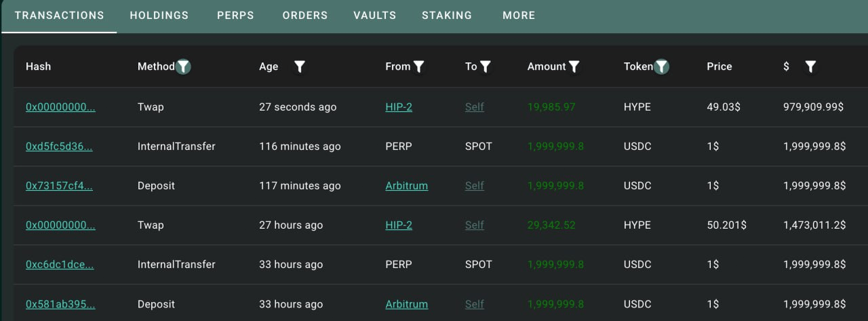Switch to the Holdings tab
The image size is (868, 321).
pyautogui.click(x=159, y=15)
